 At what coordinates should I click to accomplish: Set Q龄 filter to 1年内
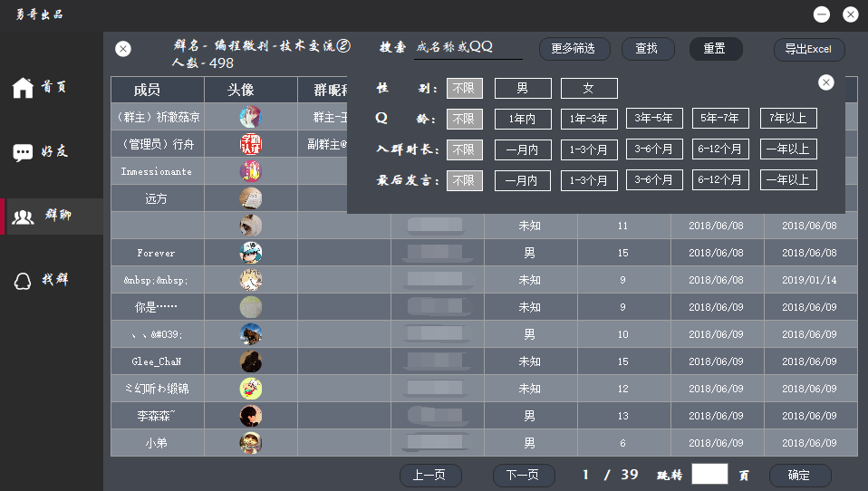pyautogui.click(x=523, y=119)
